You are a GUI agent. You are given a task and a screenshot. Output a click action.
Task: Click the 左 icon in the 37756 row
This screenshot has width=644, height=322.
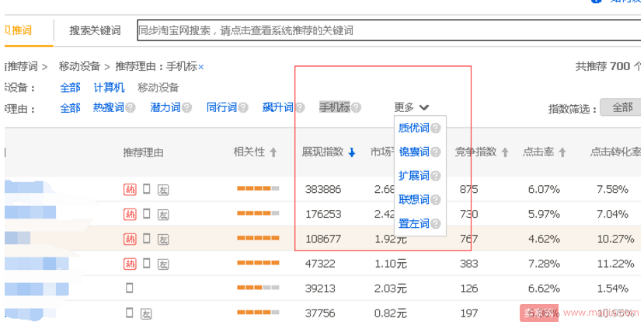point(146,313)
